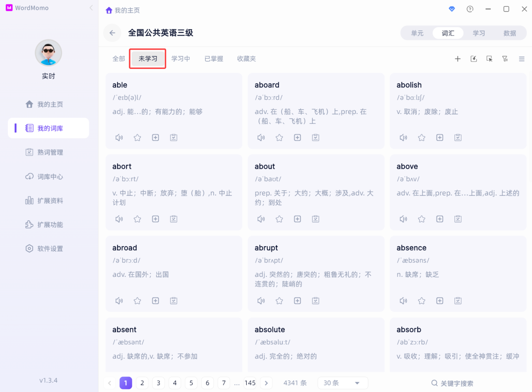Viewport: 532px width, 392px height.
Task: Star the word able as favorite
Action: [x=137, y=138]
